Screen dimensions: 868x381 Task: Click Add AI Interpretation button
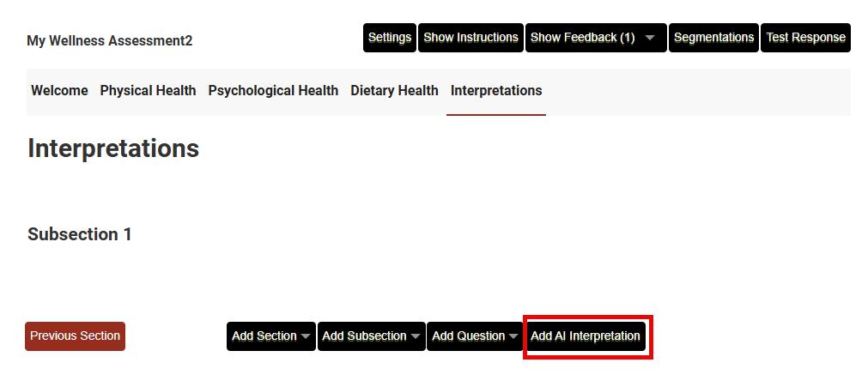(586, 336)
